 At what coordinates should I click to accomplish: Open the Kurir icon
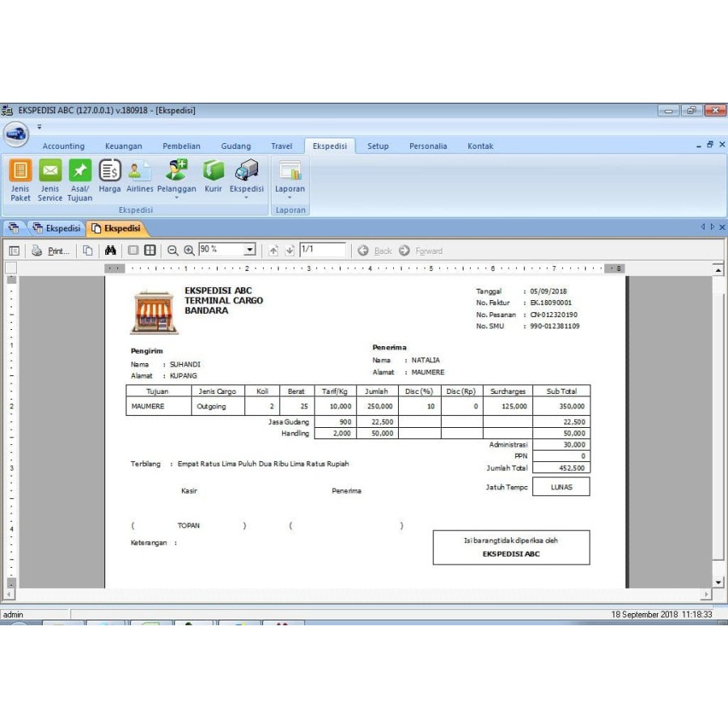[213, 171]
